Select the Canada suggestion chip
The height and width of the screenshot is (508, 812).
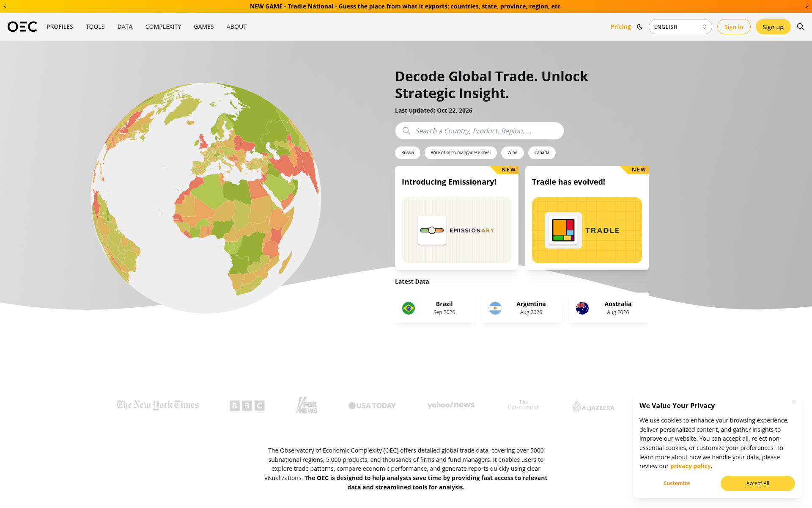pyautogui.click(x=542, y=153)
